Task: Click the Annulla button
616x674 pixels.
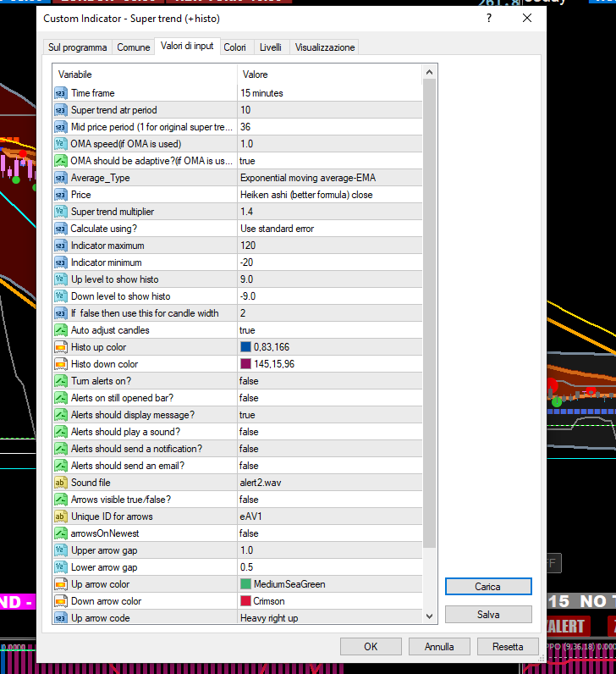Action: coord(439,647)
